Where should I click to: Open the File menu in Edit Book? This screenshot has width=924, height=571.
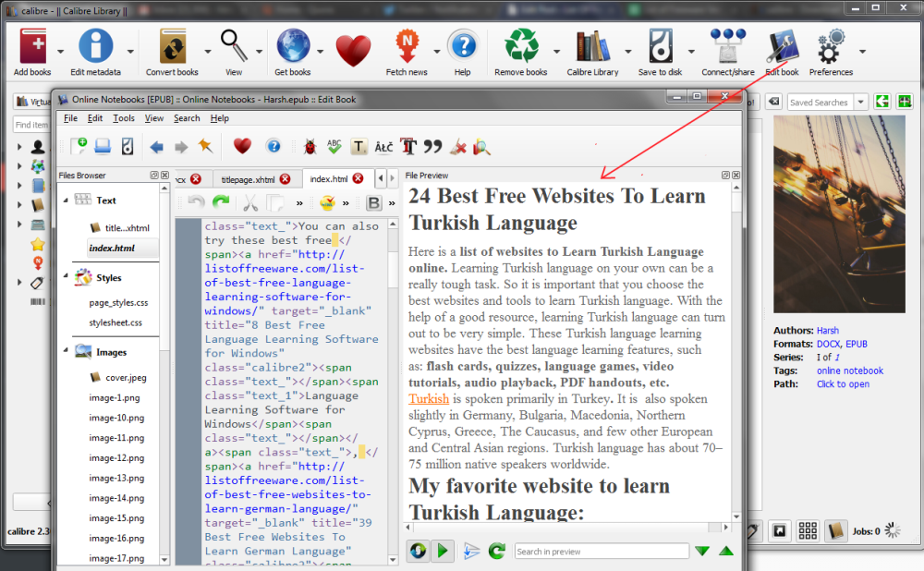click(71, 118)
